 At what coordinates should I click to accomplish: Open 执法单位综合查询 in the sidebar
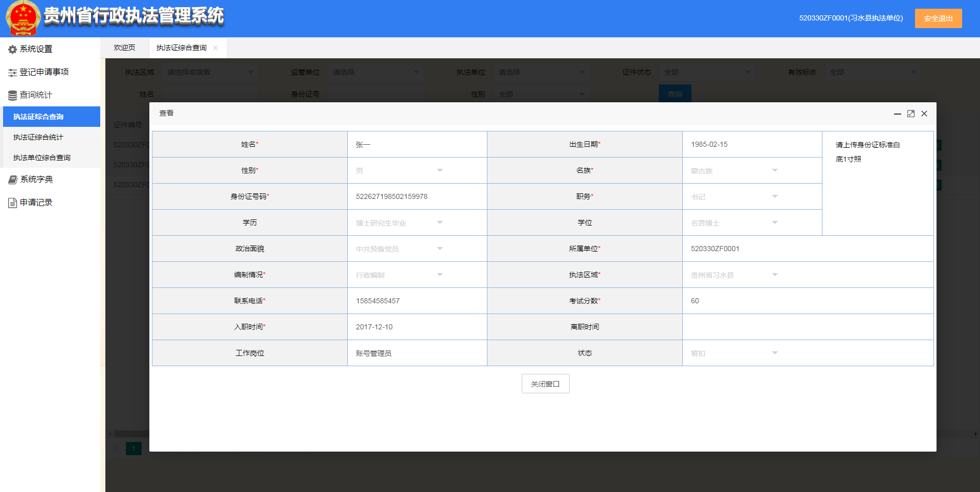click(x=52, y=158)
